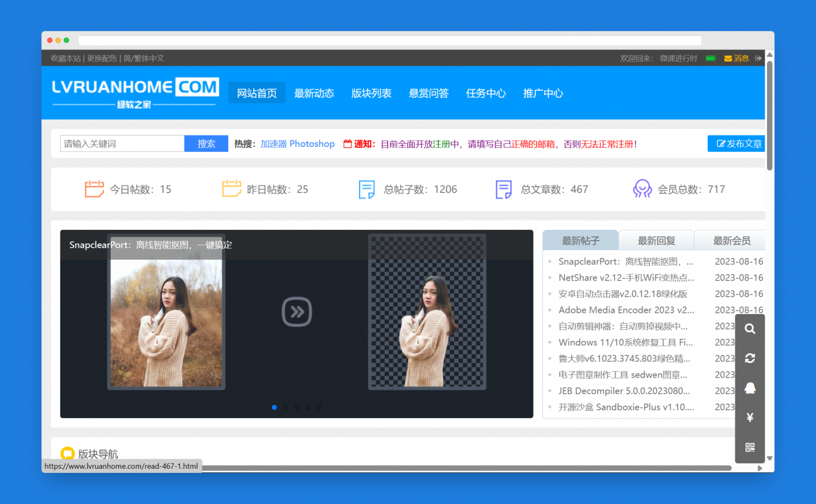Viewport: 816px width, 504px height.
Task: Select the first carousel indicator dot
Action: point(274,407)
